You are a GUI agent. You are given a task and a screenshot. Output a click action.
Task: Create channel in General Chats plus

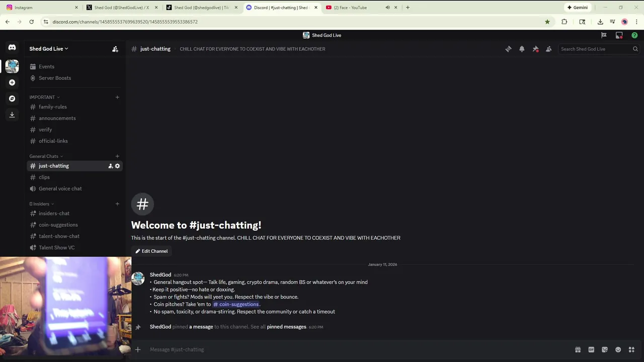pyautogui.click(x=117, y=156)
